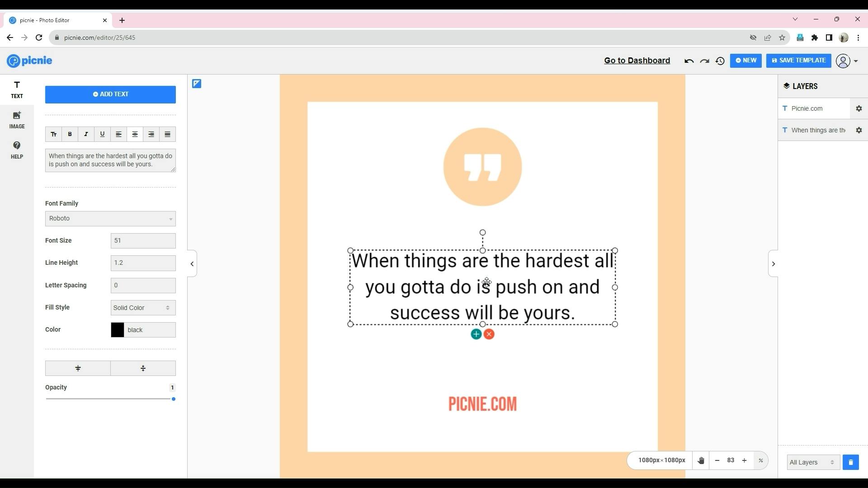Click the ADD TEXT button

coord(110,94)
